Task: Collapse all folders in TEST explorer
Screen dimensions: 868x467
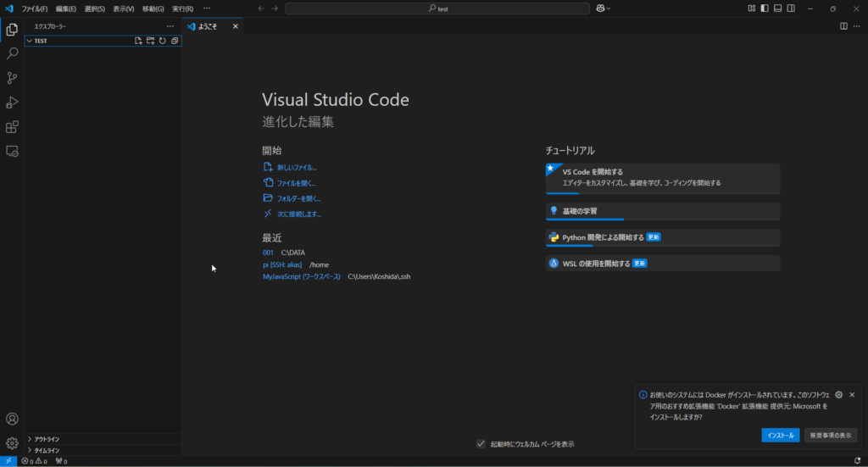Action: pyautogui.click(x=175, y=41)
